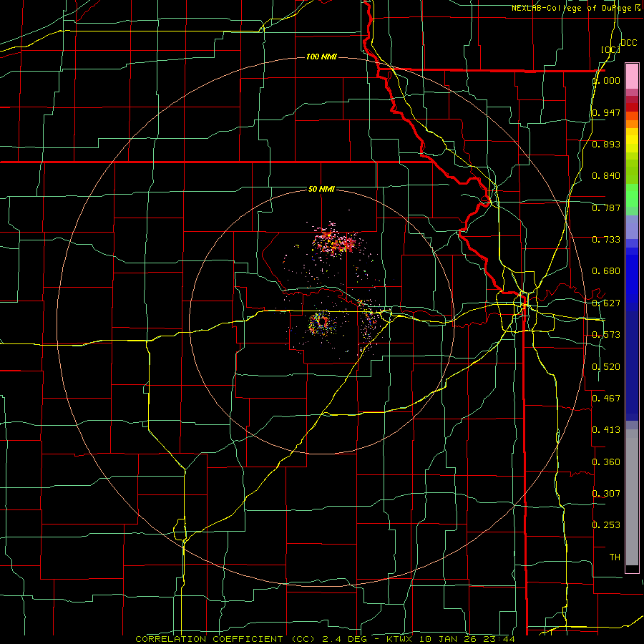Click the 0.413 scale value
The width and height of the screenshot is (644, 644).
[x=606, y=430]
